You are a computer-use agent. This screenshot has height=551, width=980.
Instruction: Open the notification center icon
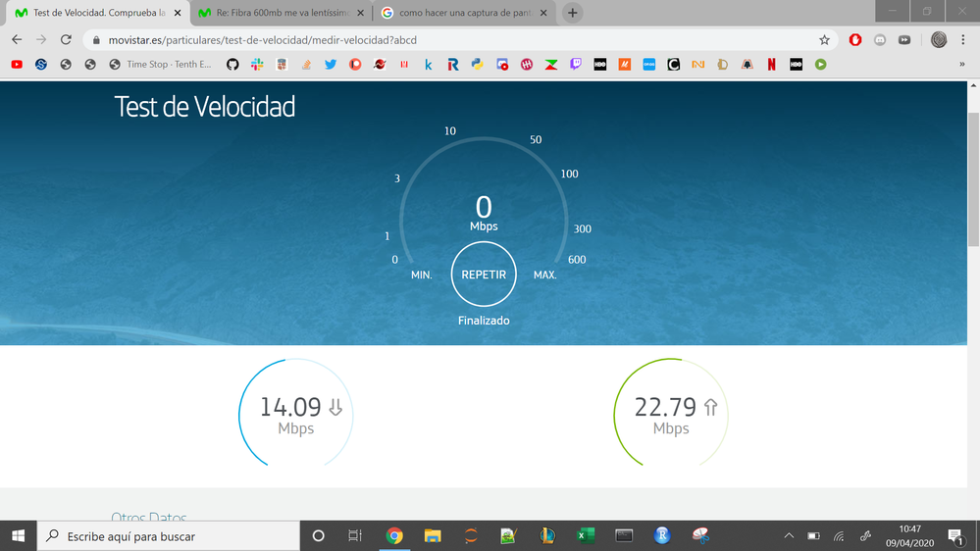pyautogui.click(x=955, y=536)
